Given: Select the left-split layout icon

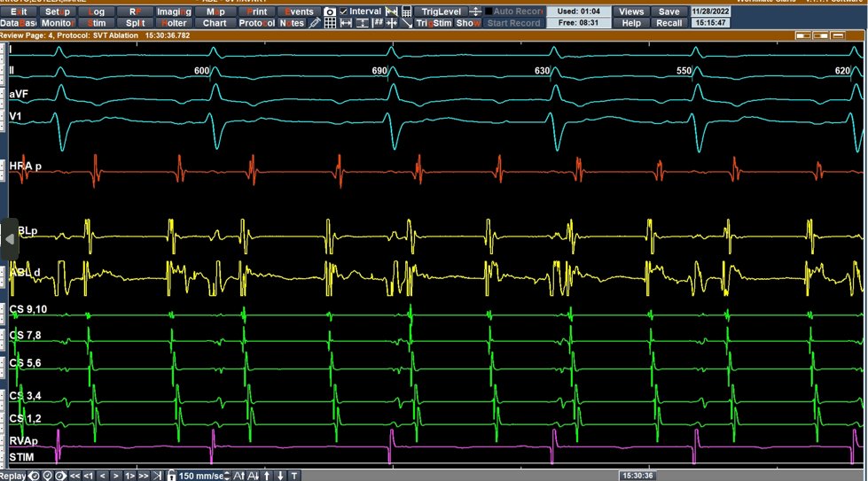Looking at the screenshot, I should [x=803, y=35].
